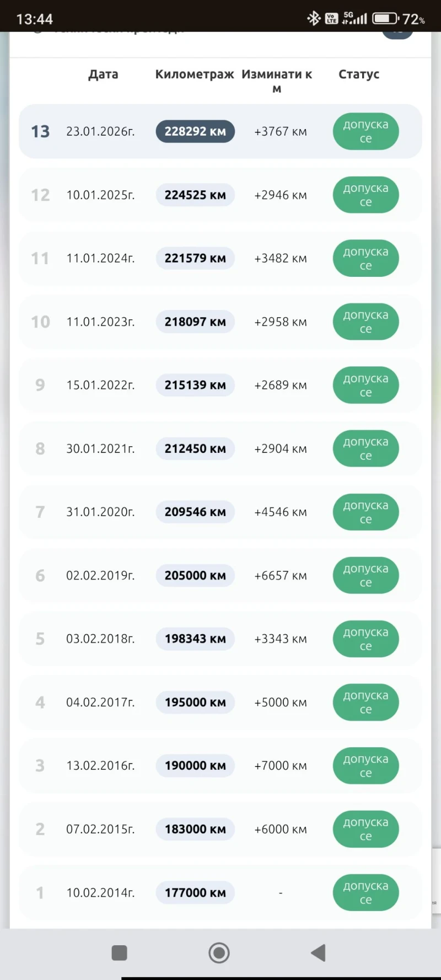Tap the 221579 км mileage badge
The height and width of the screenshot is (980, 441).
195,258
